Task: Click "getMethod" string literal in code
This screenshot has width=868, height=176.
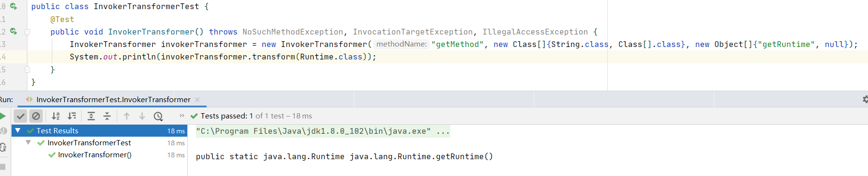Action: (x=458, y=45)
